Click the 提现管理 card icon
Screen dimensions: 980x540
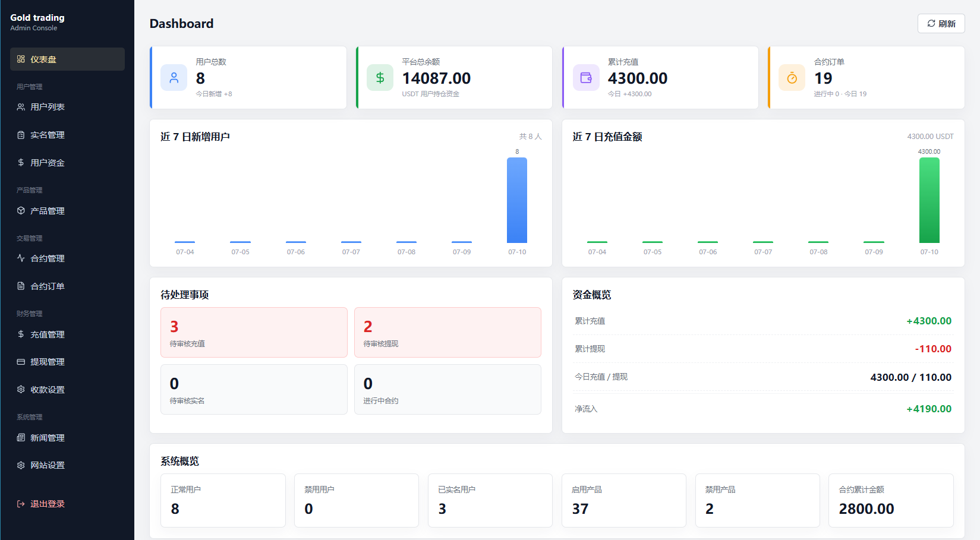(x=21, y=362)
